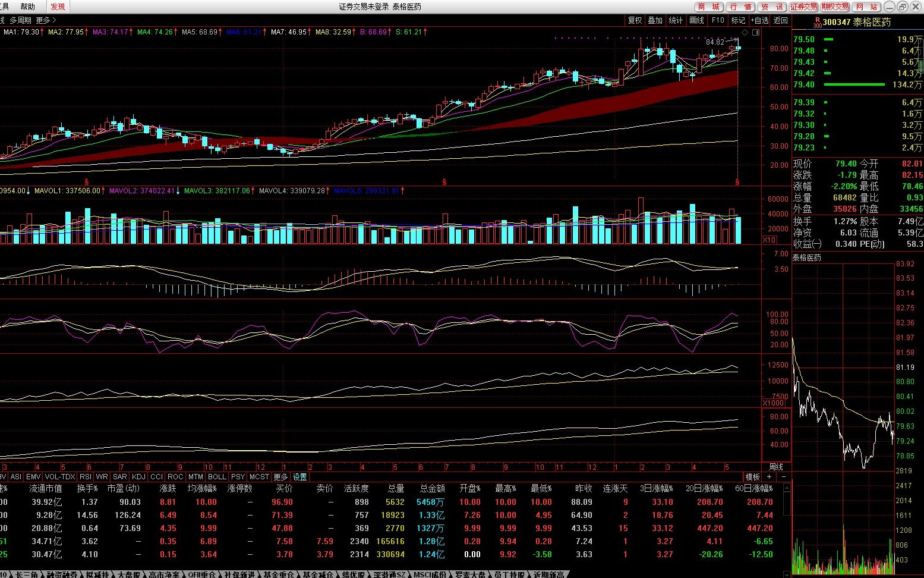Viewport: 924px width, 578px height.
Task: Click the table scrollbar down arrow
Action: (788, 575)
